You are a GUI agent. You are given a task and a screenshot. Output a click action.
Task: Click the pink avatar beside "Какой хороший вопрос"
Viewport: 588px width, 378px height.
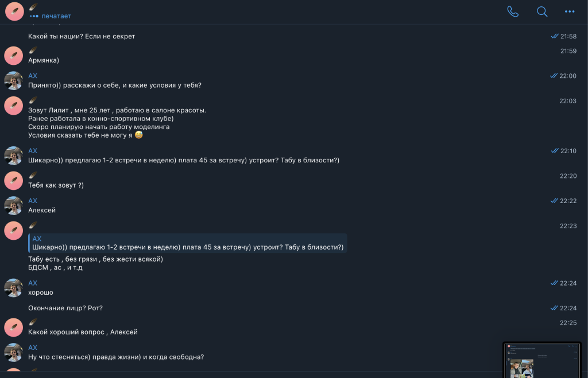(14, 328)
